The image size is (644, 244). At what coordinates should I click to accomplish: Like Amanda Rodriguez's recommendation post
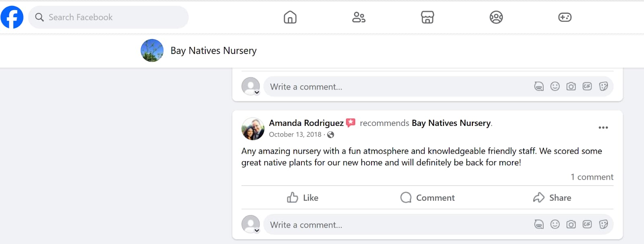coord(303,198)
